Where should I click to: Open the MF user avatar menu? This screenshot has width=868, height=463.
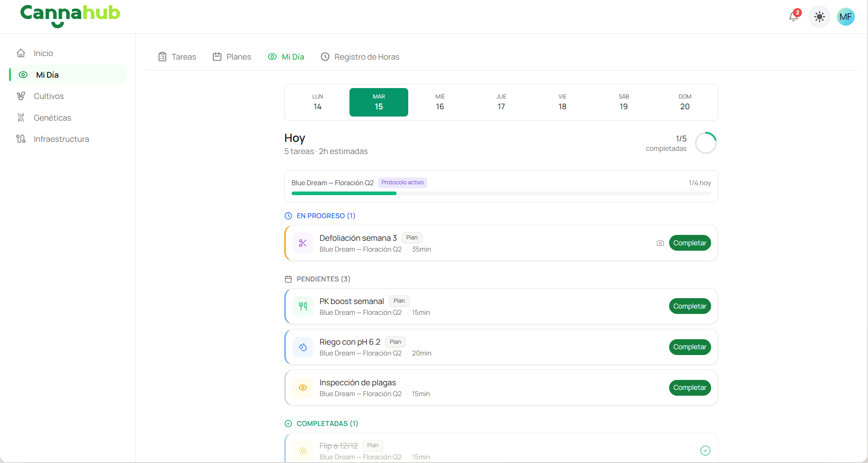(x=845, y=17)
